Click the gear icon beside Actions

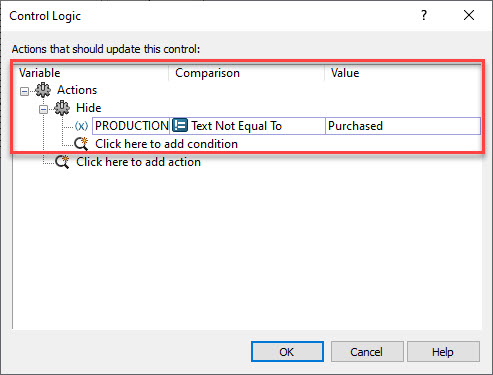point(43,90)
